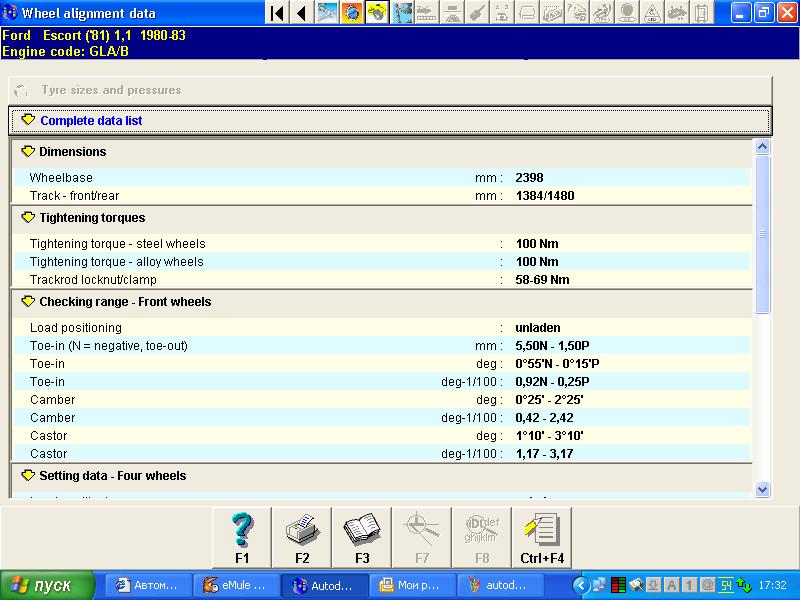Screen dimensions: 800x600
Task: Select Track front/rear value 1384/1480
Action: click(x=545, y=195)
